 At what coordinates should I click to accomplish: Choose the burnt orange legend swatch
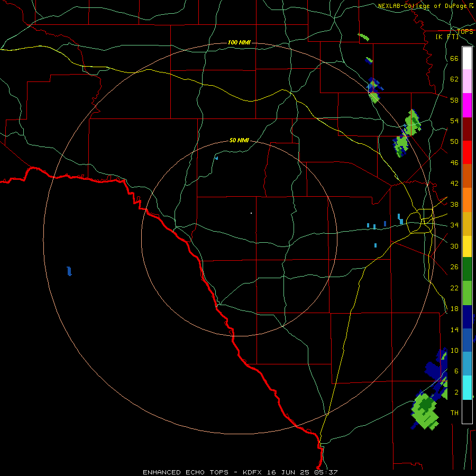click(467, 176)
